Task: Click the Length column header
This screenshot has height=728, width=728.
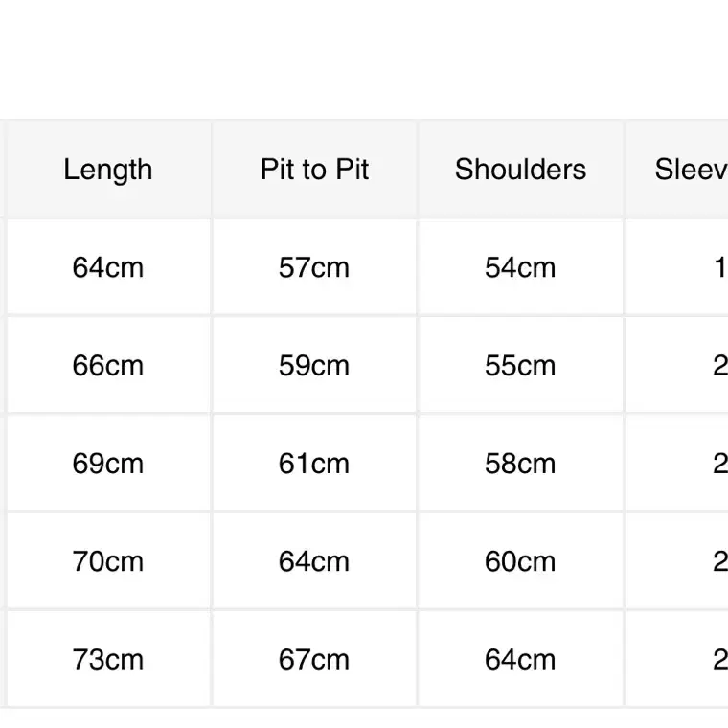Action: coord(108,169)
